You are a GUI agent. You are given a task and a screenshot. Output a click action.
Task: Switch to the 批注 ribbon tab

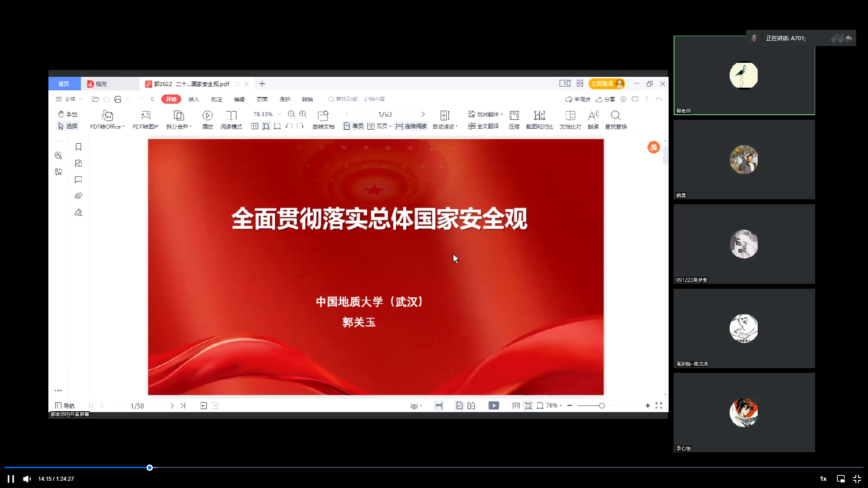(217, 99)
